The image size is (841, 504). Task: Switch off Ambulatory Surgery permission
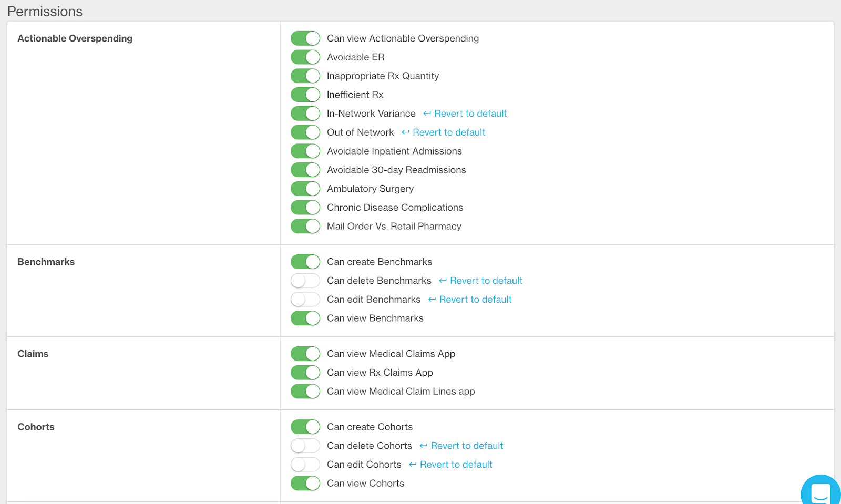(x=305, y=189)
